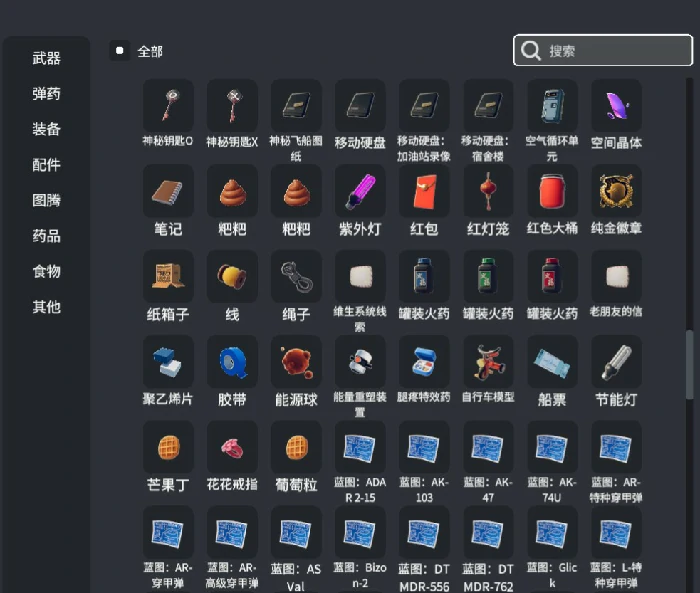Select 移动硬盘:加油站录像 item
The height and width of the screenshot is (593, 700).
424,106
